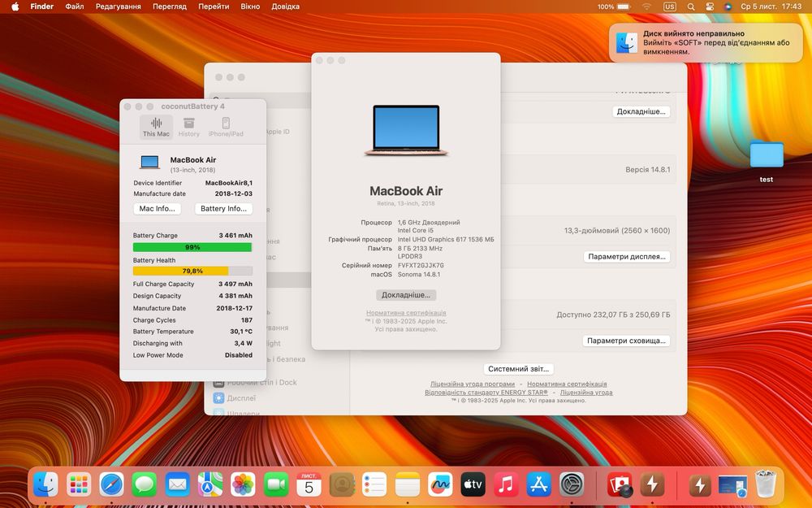The image size is (812, 508).
Task: Open Reminders from the Dock
Action: point(374,485)
